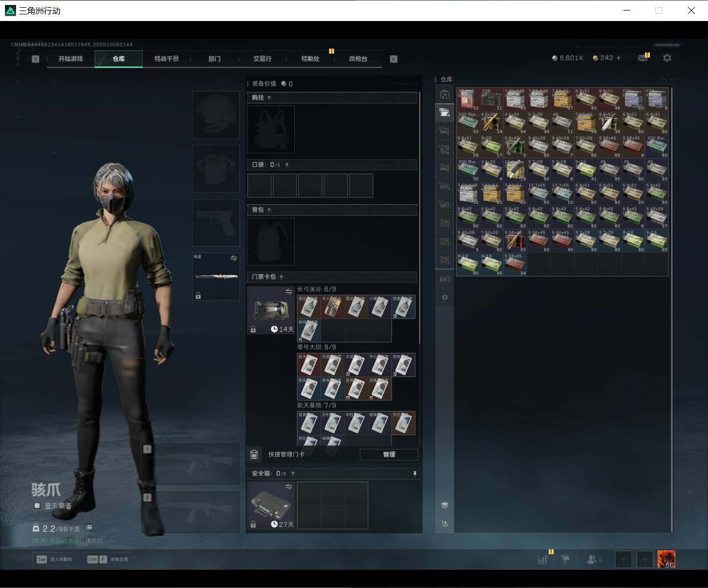
Task: Click the 管理 button for keycards
Action: point(389,455)
